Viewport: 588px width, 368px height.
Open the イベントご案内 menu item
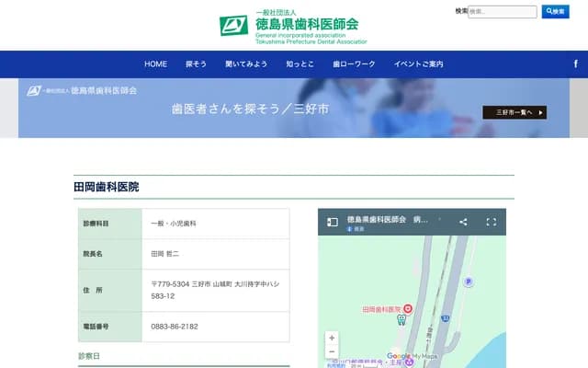419,64
